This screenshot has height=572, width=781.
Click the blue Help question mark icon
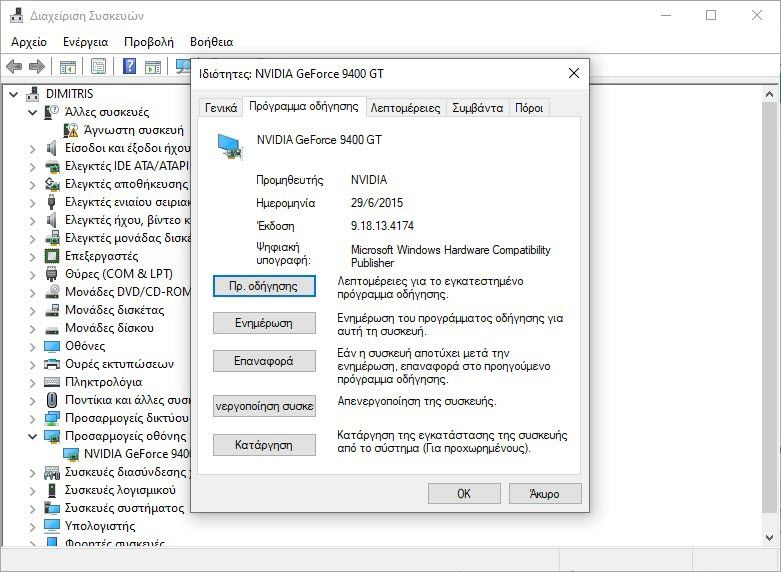[130, 66]
